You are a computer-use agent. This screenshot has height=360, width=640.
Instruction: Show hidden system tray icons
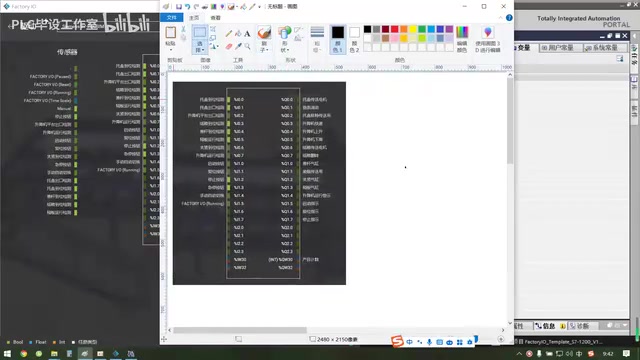click(x=519, y=353)
